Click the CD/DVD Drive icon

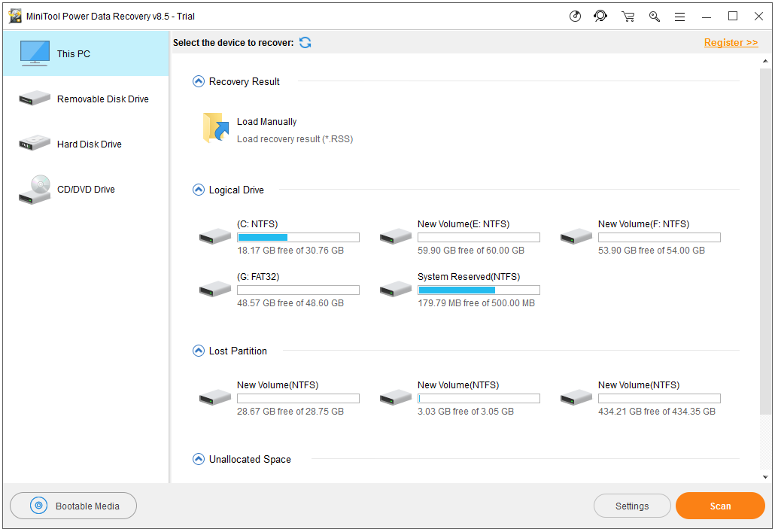pyautogui.click(x=35, y=190)
